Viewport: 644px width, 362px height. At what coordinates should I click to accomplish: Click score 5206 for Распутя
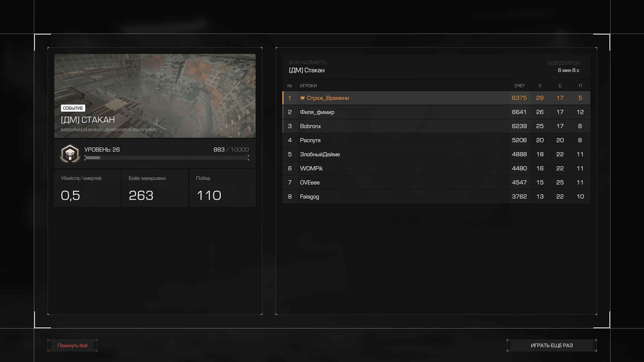(519, 140)
